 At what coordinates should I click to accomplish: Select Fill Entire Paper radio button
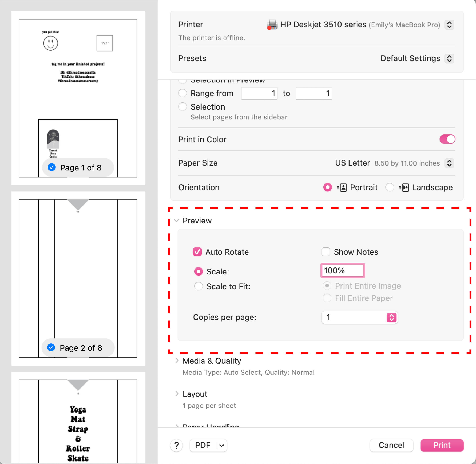pyautogui.click(x=327, y=298)
